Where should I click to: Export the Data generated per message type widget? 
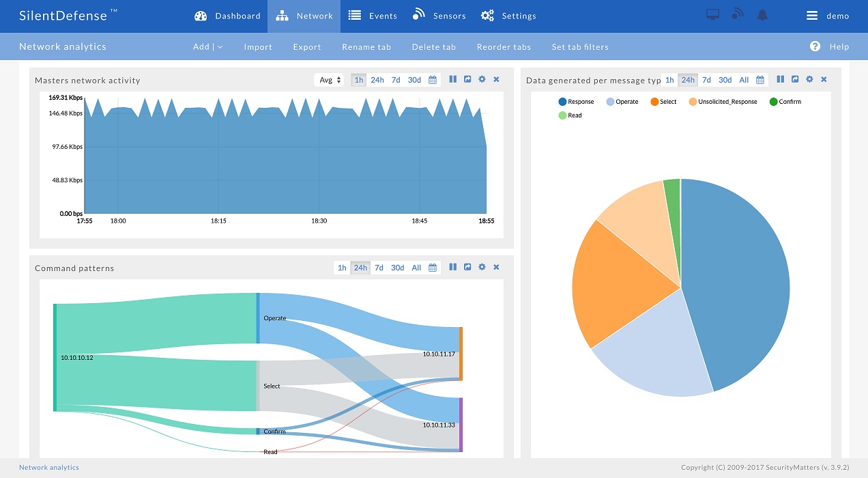[795, 80]
